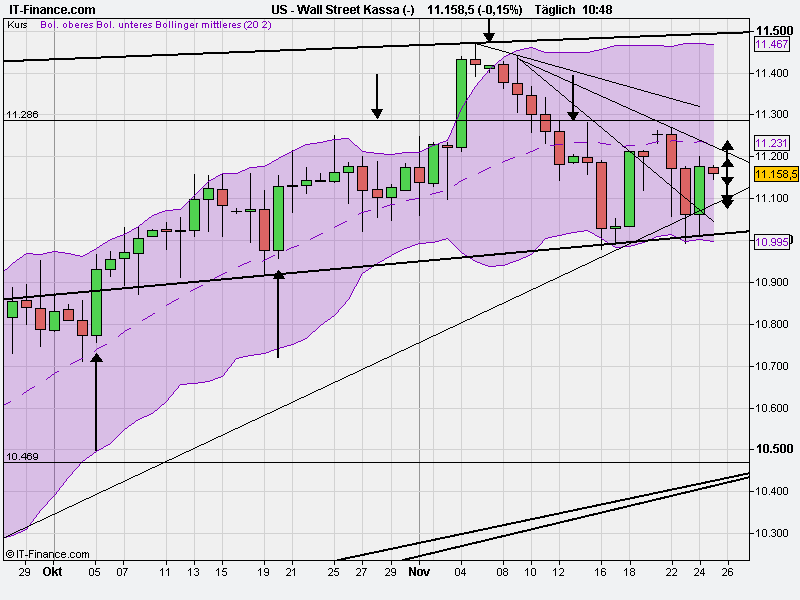Click the '15' date axis label
This screenshot has width=800, height=600.
(221, 572)
